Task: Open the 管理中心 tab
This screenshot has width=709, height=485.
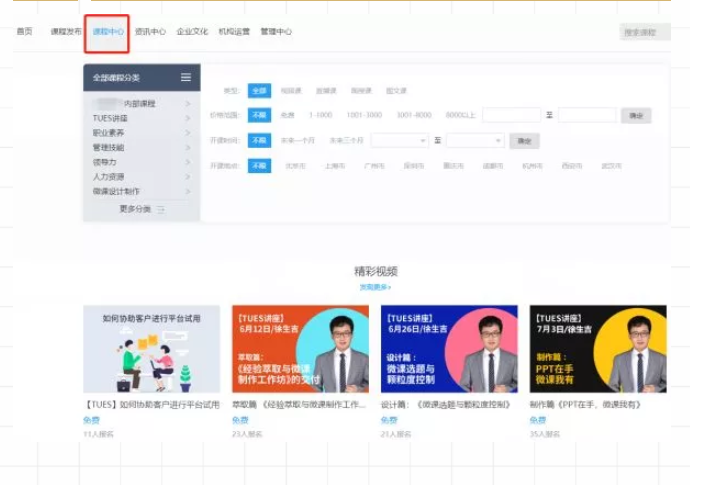Action: [x=276, y=31]
